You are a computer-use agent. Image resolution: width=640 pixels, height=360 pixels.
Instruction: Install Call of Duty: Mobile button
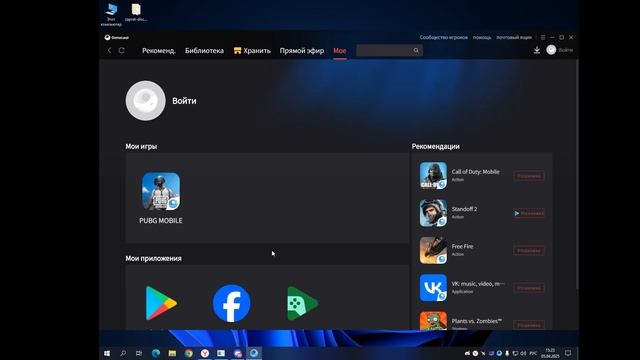point(529,176)
